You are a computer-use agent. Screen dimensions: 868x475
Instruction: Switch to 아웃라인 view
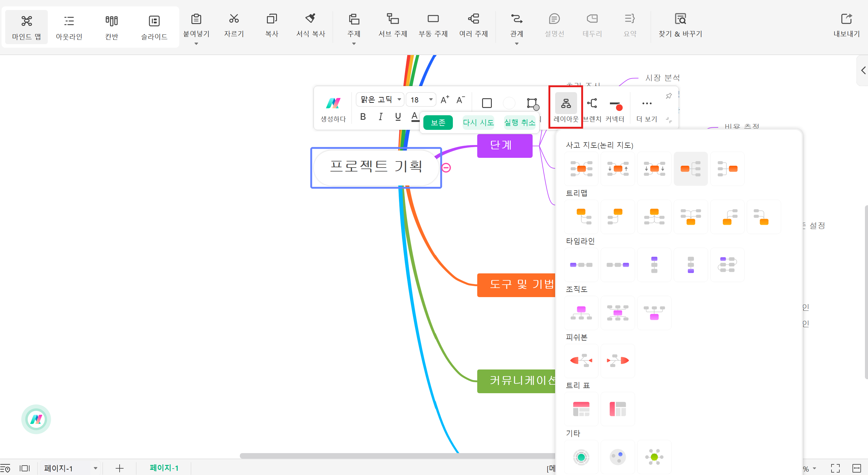[69, 27]
